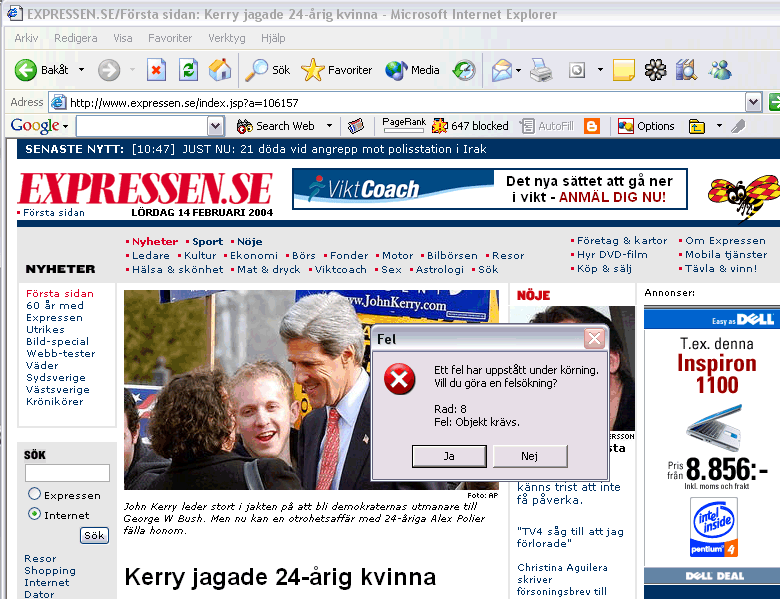Click the yellow note toolbar icon
Screen dimensions: 780x599
[623, 70]
